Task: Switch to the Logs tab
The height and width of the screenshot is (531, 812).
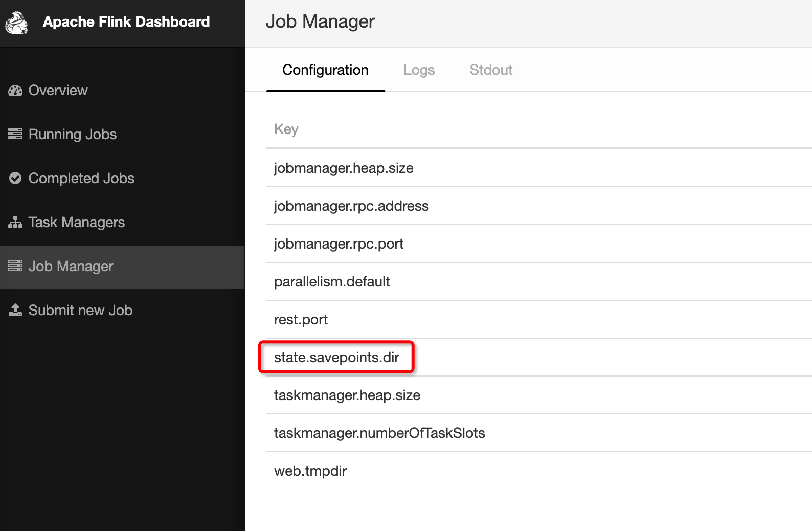Action: pyautogui.click(x=419, y=70)
